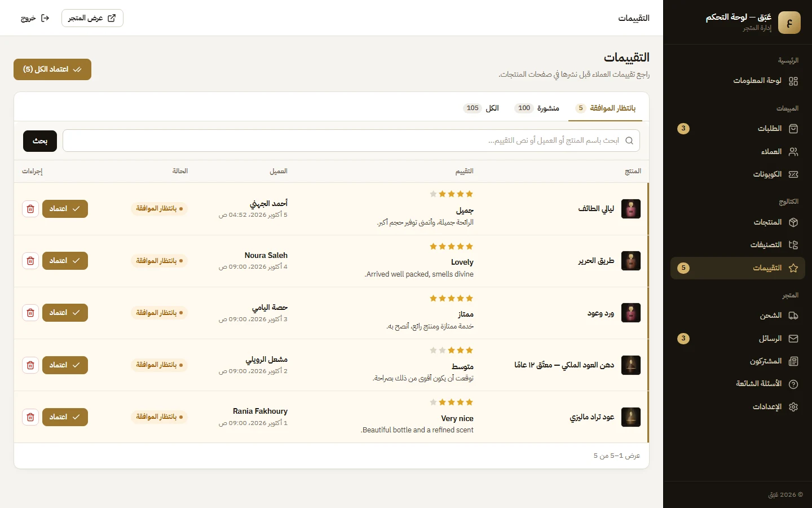The height and width of the screenshot is (508, 812).
Task: Switch to بانتظار الموافقة tab
Action: click(605, 108)
